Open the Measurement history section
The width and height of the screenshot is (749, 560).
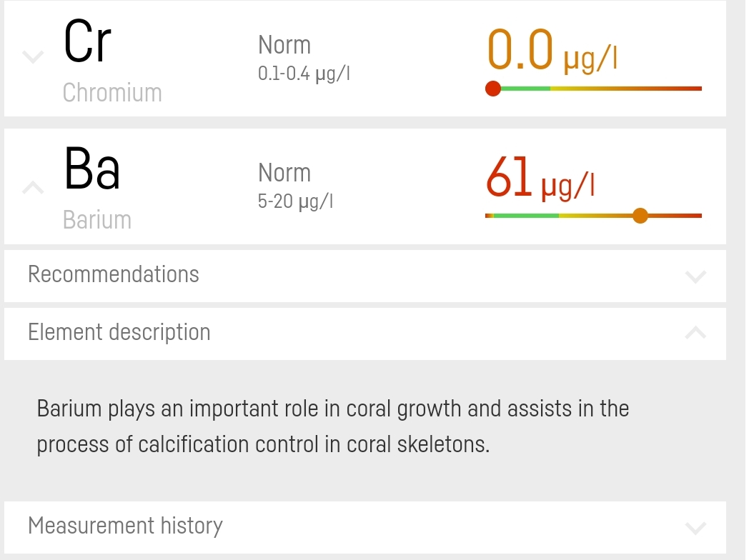pos(126,526)
